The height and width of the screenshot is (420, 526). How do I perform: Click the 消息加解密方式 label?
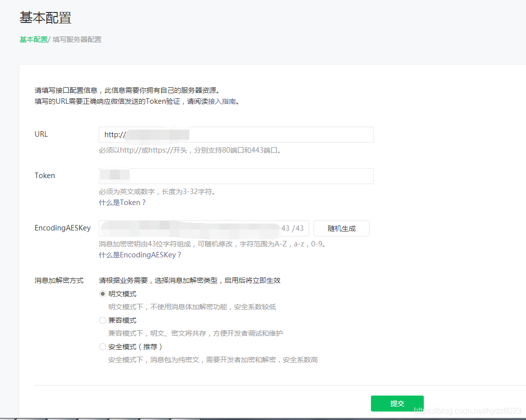(x=59, y=280)
